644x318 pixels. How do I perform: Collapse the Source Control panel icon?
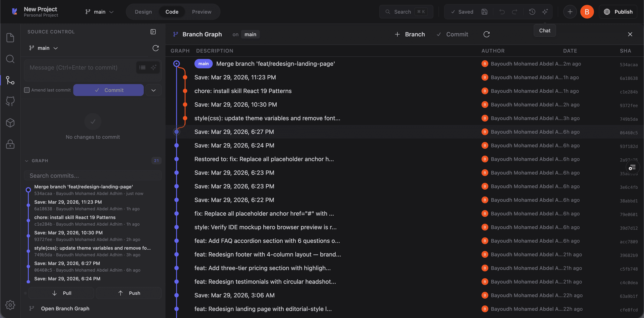(153, 32)
